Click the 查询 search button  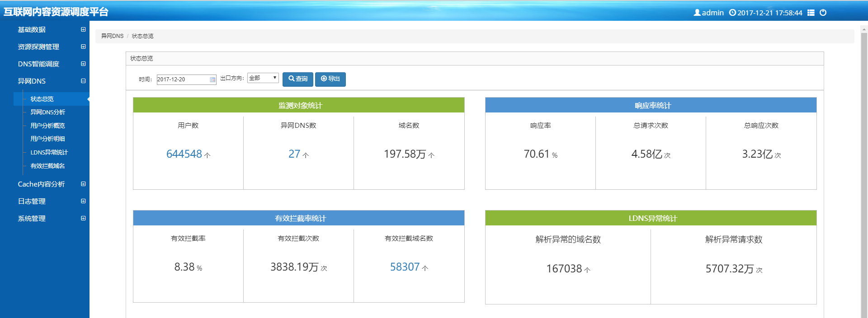click(x=298, y=79)
